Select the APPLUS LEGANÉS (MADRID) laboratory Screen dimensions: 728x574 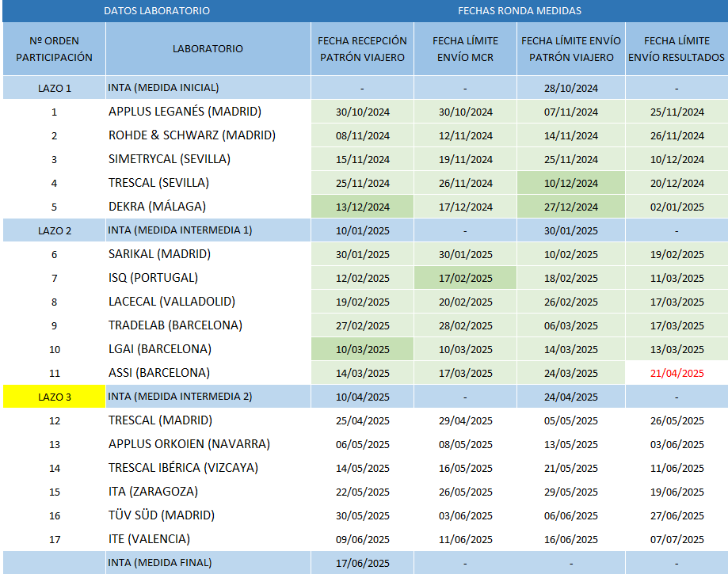coord(185,112)
